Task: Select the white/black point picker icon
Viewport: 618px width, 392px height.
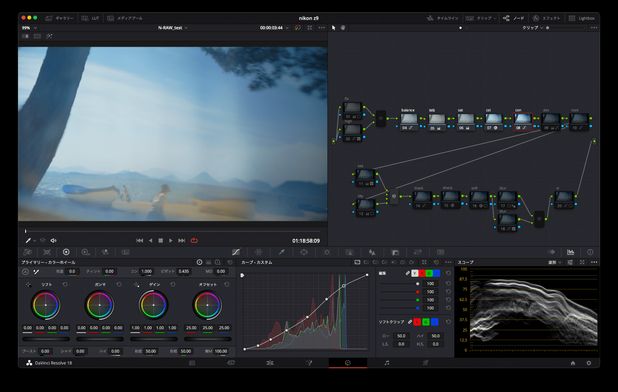Action: coord(36,271)
